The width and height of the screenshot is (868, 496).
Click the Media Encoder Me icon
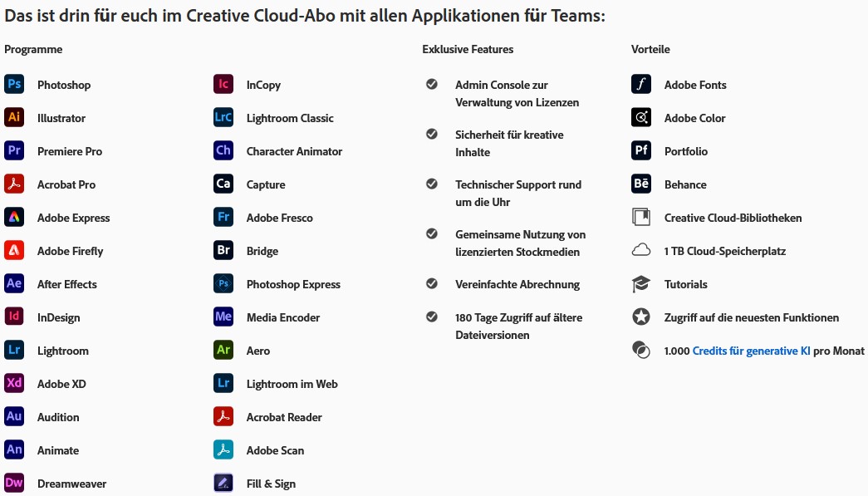pyautogui.click(x=223, y=317)
